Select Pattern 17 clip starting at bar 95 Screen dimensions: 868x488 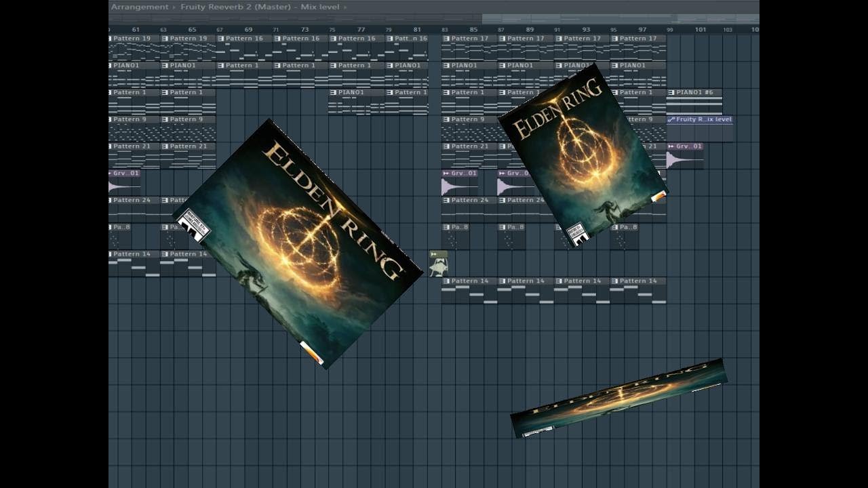coord(638,47)
